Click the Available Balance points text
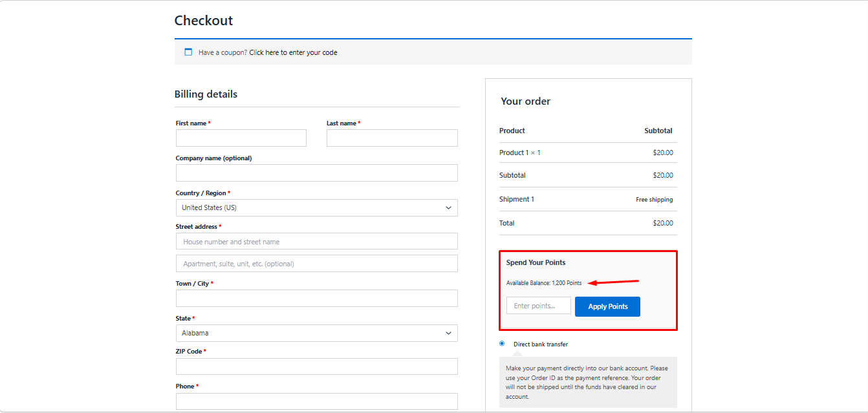Image resolution: width=868 pixels, height=413 pixels. click(544, 283)
